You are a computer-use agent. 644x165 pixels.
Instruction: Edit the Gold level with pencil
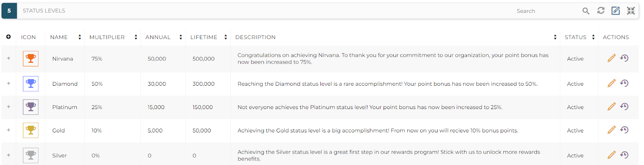[611, 130]
